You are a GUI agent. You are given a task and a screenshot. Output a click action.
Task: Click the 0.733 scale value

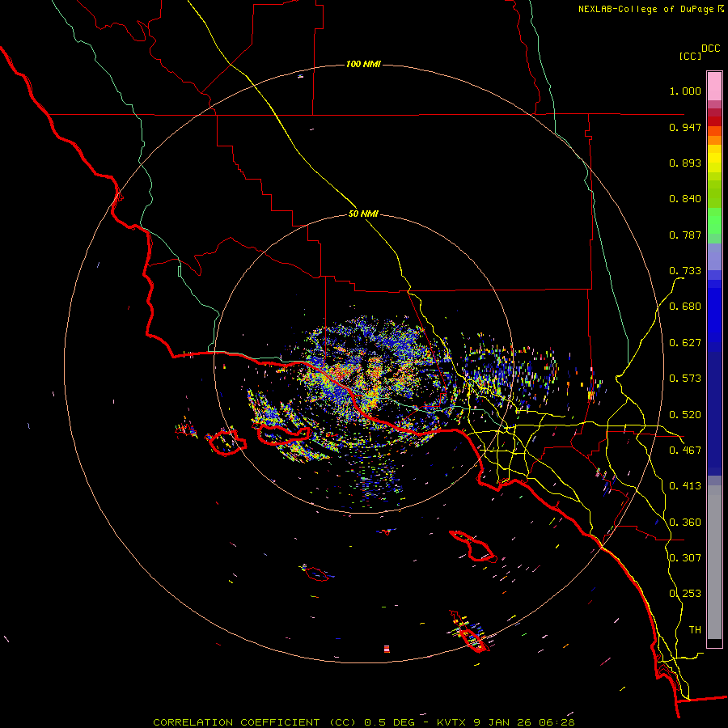click(685, 271)
